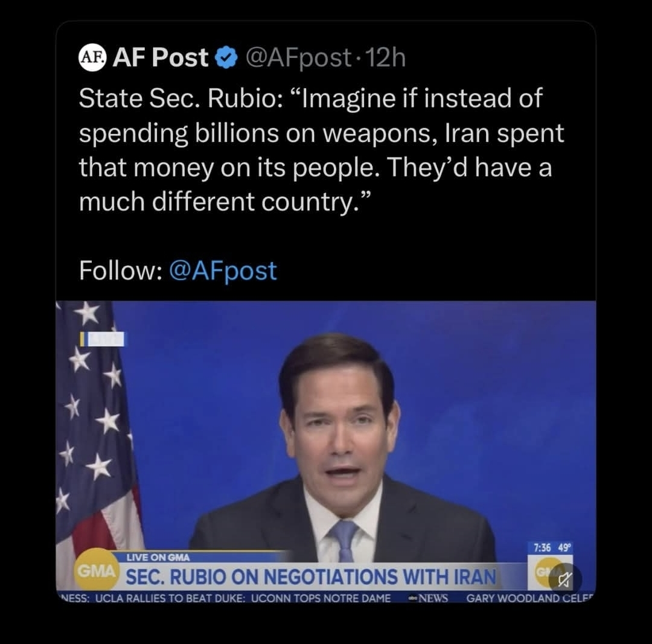The width and height of the screenshot is (652, 644).
Task: Follow the @AFpost mention link
Action: 223,270
